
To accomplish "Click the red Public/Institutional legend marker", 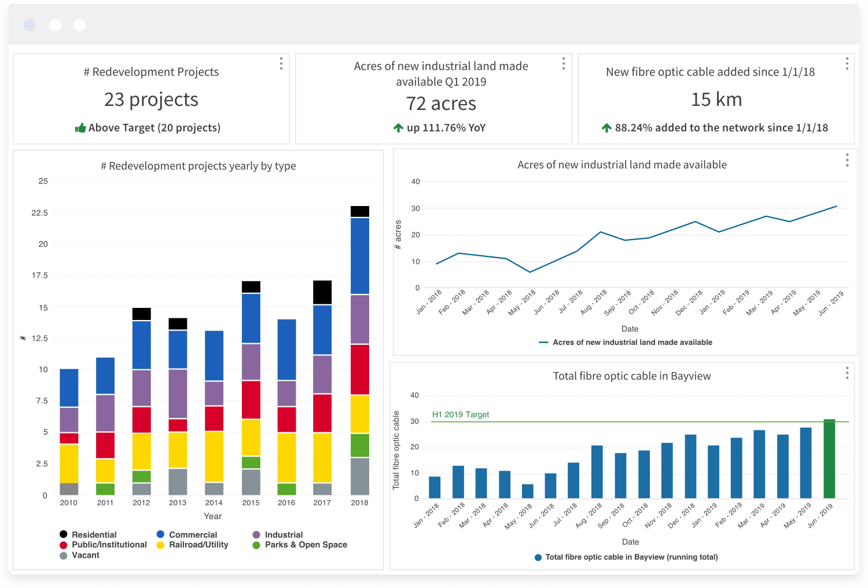I will 64,545.
